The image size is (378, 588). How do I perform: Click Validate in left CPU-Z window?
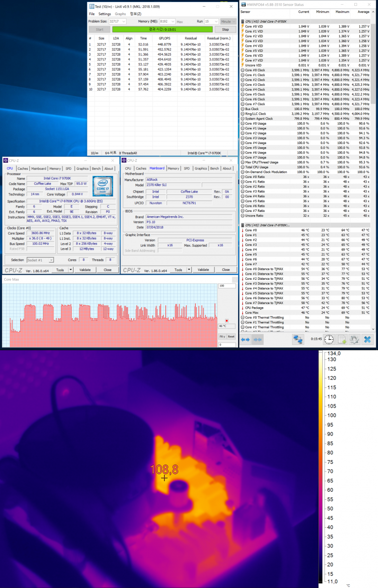85,270
